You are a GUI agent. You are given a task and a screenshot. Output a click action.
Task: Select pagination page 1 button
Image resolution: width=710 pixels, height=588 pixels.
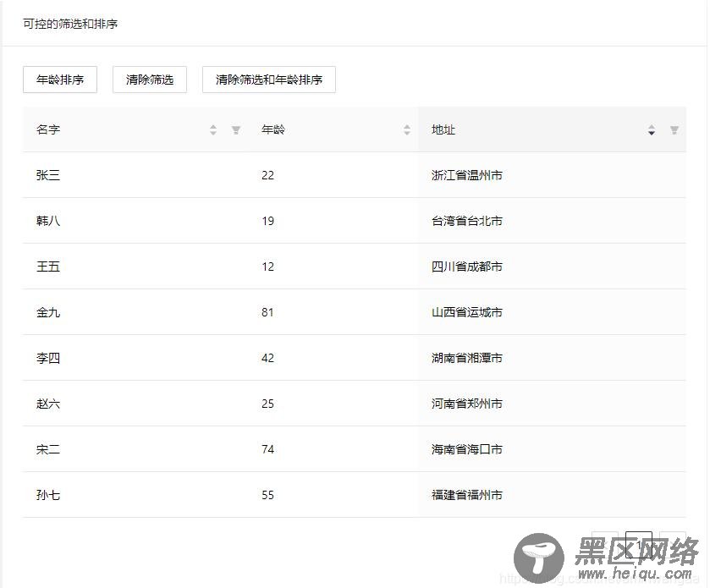tap(638, 545)
